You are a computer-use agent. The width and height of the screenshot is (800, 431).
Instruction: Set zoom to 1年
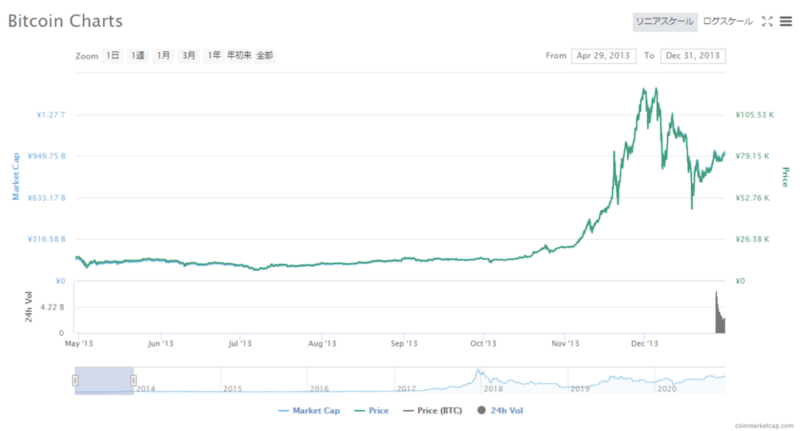click(214, 56)
